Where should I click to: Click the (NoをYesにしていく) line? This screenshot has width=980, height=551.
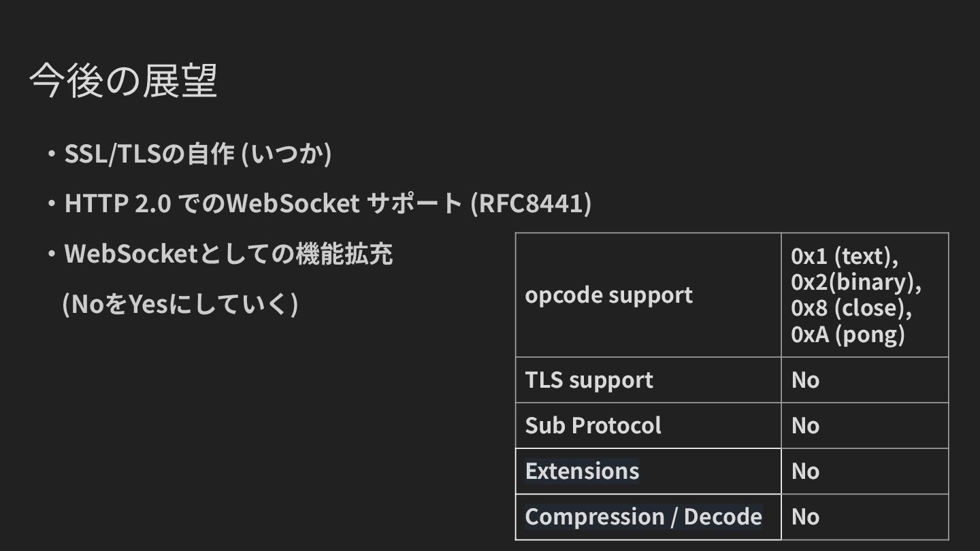click(x=180, y=304)
